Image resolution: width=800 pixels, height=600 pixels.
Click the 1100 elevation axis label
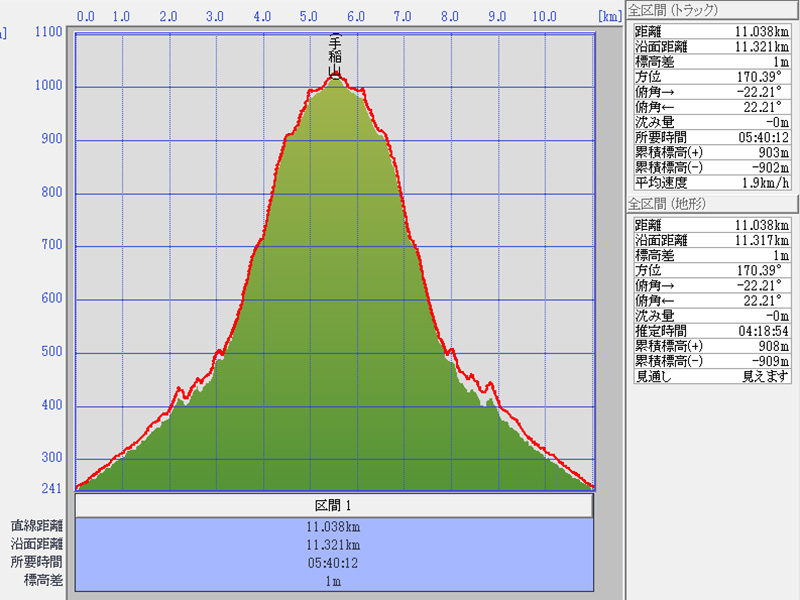pos(47,32)
